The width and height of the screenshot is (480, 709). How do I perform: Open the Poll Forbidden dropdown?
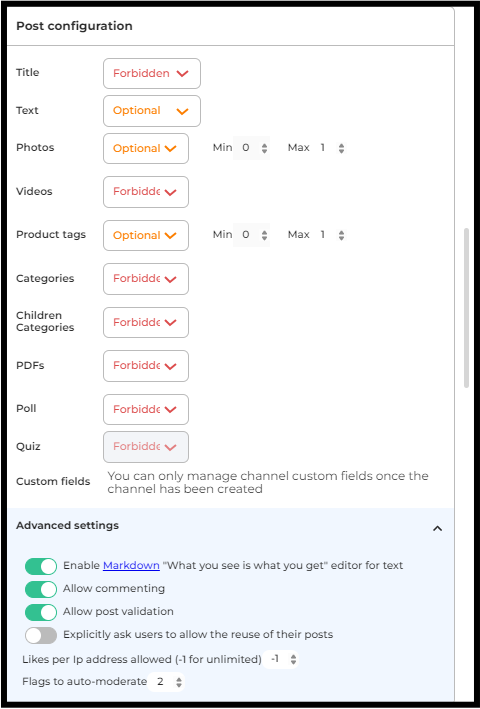(x=146, y=409)
